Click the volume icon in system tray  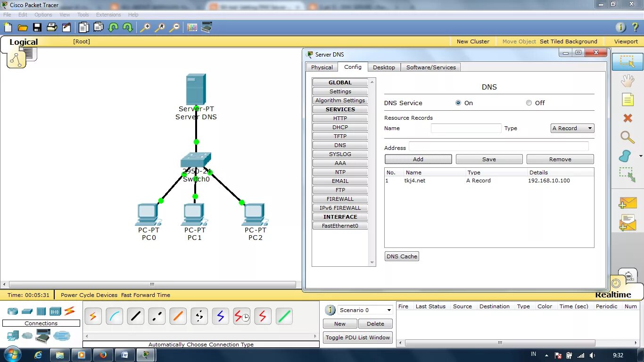[x=592, y=355]
